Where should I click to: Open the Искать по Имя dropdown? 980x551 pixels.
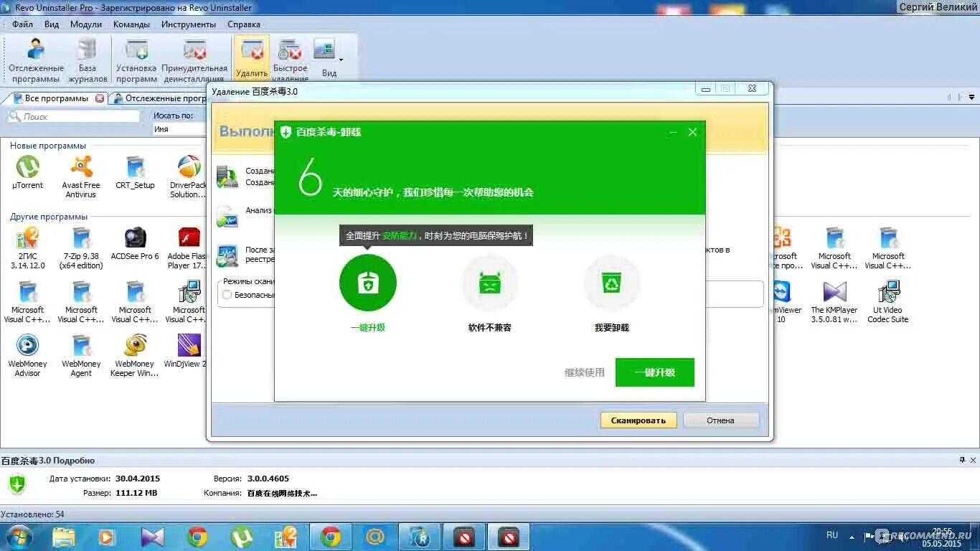(x=180, y=129)
